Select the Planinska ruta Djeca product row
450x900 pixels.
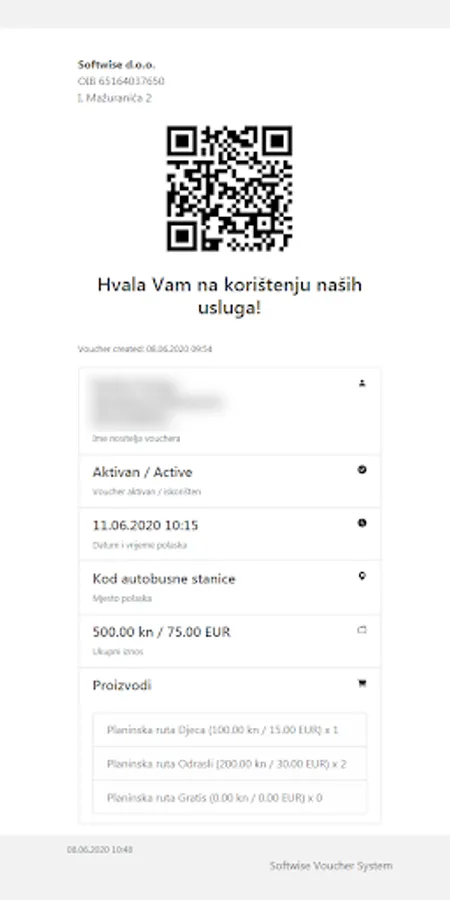tap(229, 730)
